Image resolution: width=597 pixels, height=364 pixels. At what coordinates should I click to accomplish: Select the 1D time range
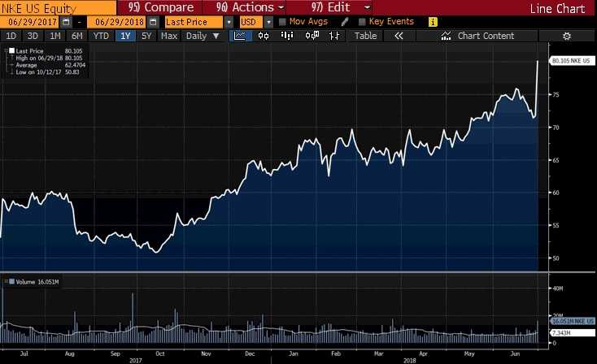click(11, 36)
